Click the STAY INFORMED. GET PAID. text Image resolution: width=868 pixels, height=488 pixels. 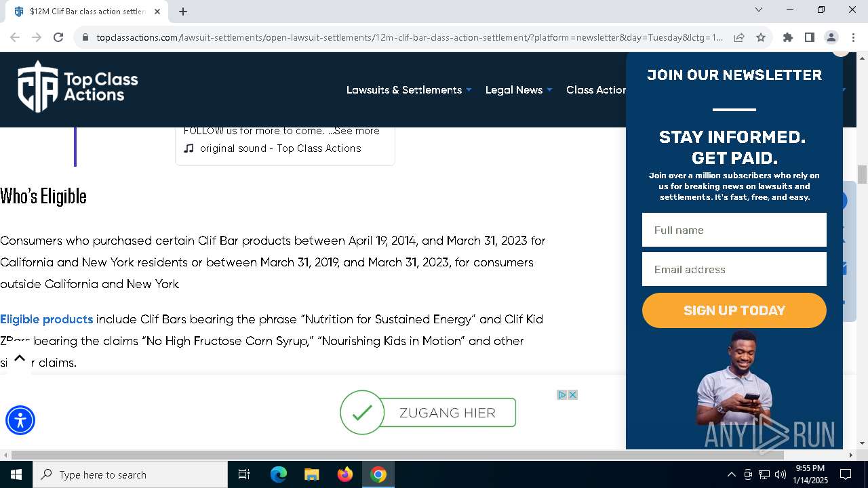[x=733, y=147]
